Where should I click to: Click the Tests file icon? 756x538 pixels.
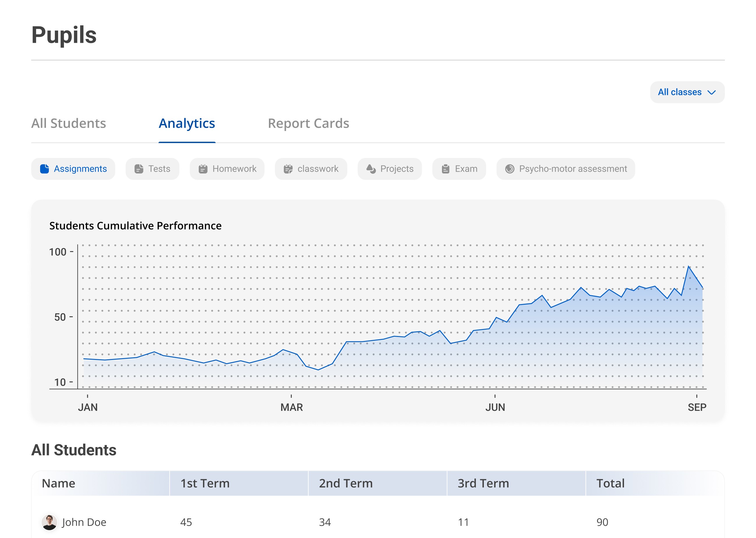coord(139,169)
